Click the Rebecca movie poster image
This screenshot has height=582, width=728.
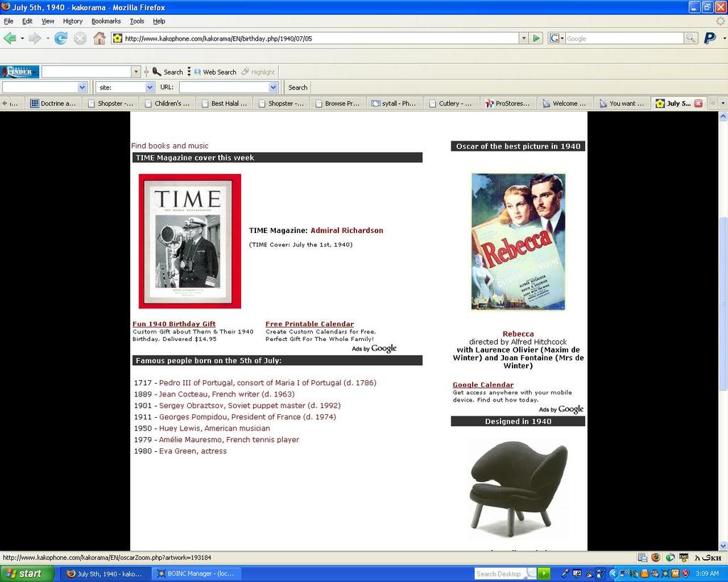point(518,242)
